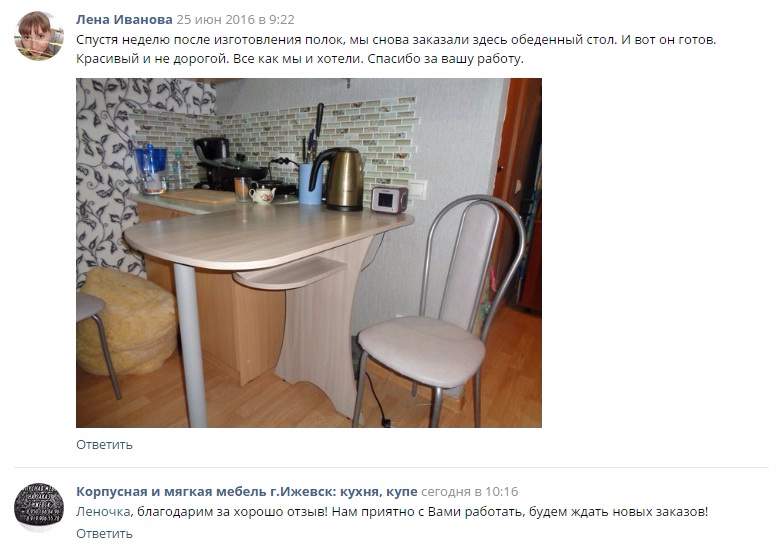
Task: Open Лена Иванова's profile avatar
Action: click(39, 36)
